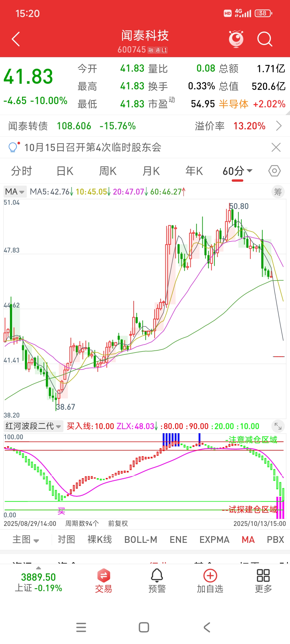290x644 pixels.
Task: Switch to the 年K tab
Action: pyautogui.click(x=194, y=171)
